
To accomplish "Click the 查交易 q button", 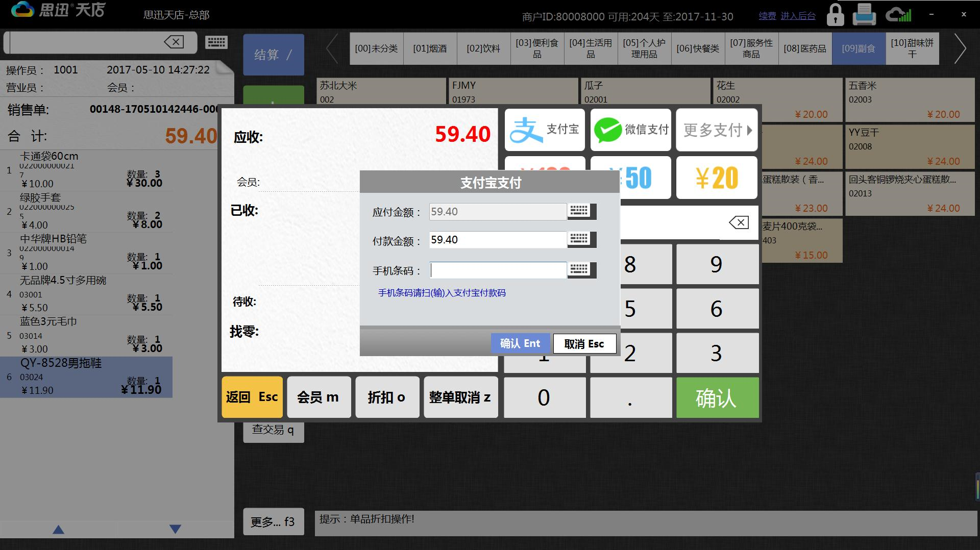I will point(273,431).
